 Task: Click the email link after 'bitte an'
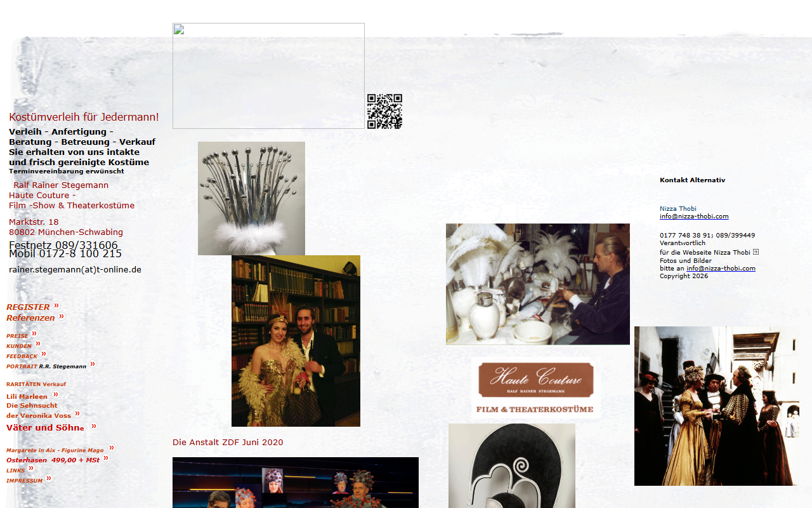tap(721, 269)
